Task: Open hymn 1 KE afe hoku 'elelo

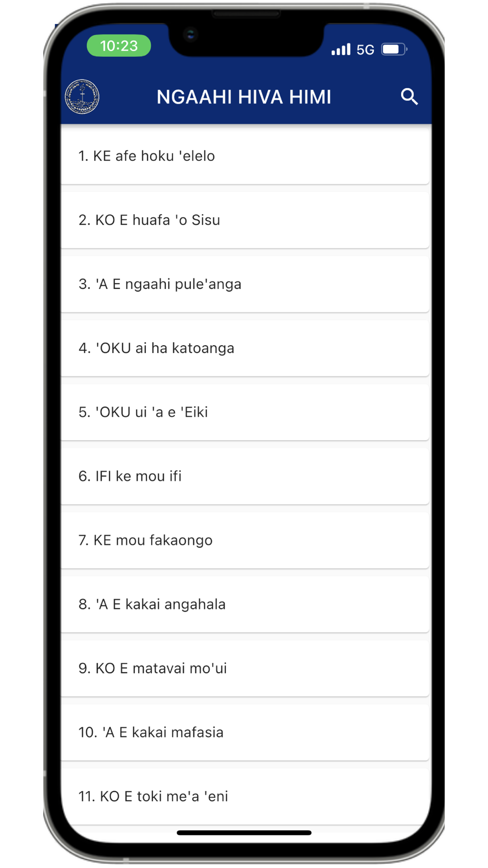Action: (245, 156)
